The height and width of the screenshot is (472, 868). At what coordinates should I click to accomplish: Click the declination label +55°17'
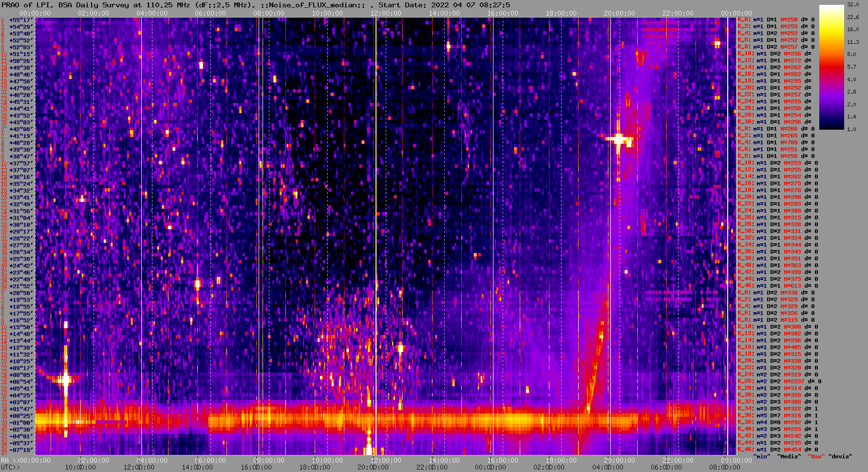tap(20, 20)
